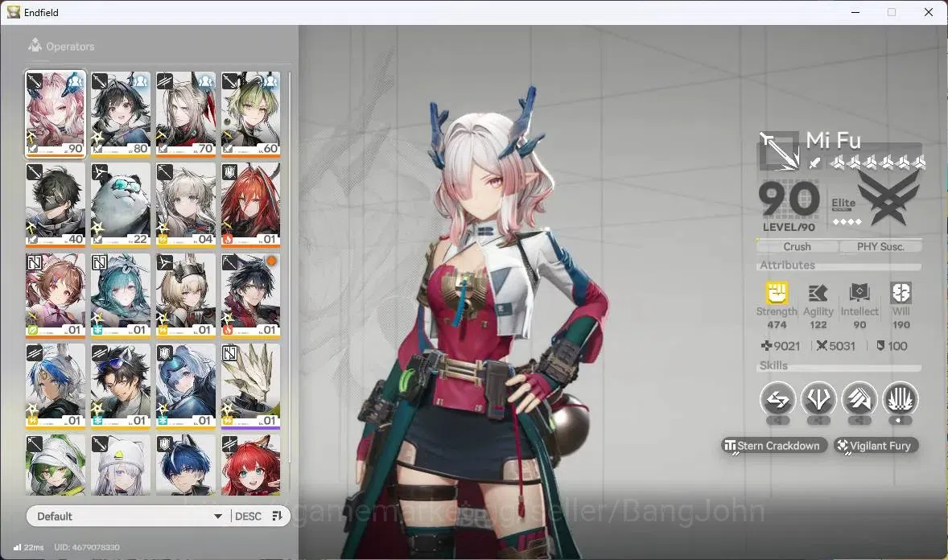Select the level 22 panda operator card
Image resolution: width=948 pixels, height=560 pixels.
pyautogui.click(x=121, y=204)
